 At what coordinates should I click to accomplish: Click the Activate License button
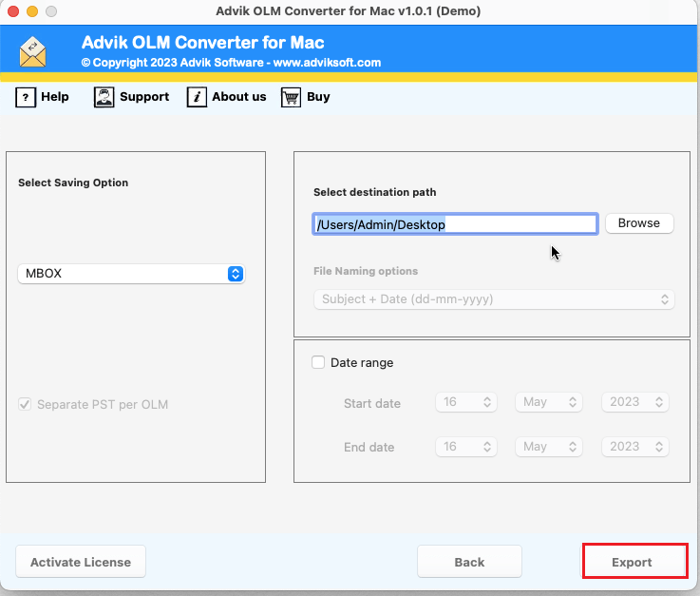click(81, 562)
